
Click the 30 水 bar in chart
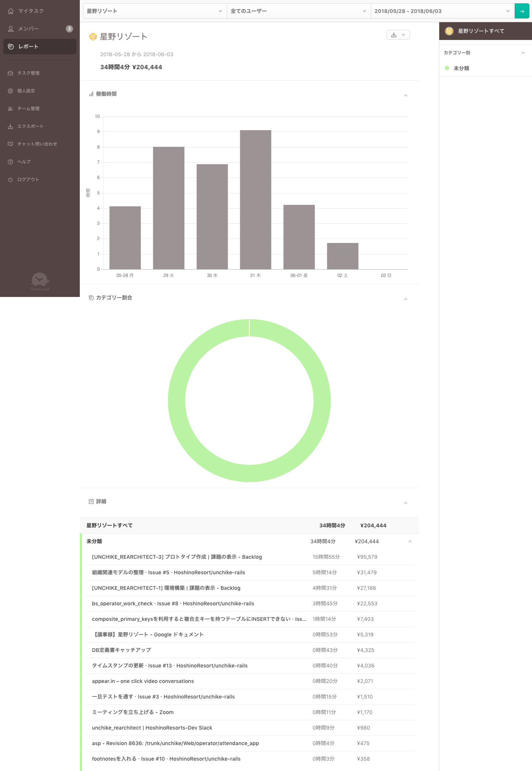[212, 217]
